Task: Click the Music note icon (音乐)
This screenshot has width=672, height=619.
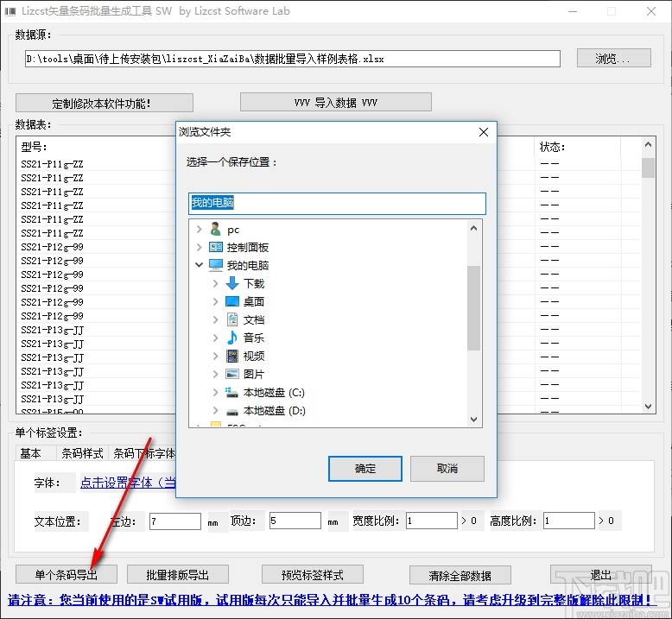Action: click(231, 338)
